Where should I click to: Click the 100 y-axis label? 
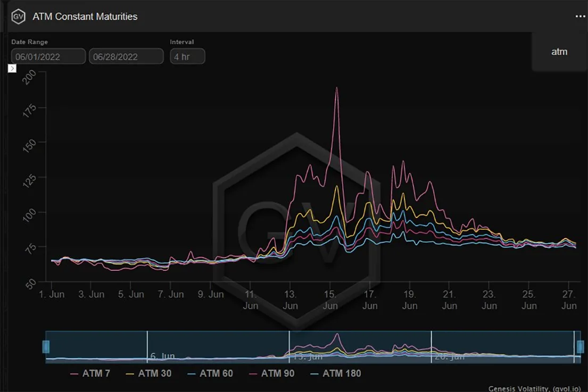tap(30, 215)
